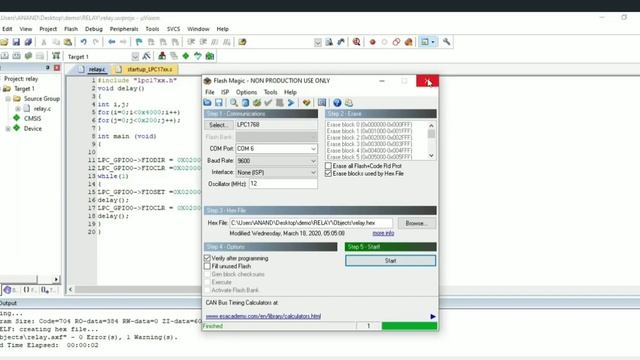Click Oscillator (MHz) input field
Screen dimensions: 640x360
[283, 184]
